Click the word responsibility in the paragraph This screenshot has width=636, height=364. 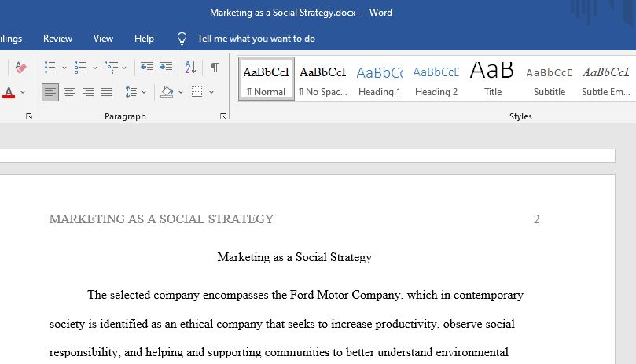pos(83,352)
